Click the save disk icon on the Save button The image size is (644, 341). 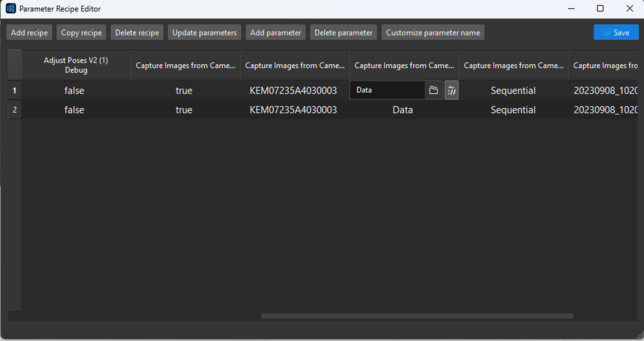[x=607, y=32]
